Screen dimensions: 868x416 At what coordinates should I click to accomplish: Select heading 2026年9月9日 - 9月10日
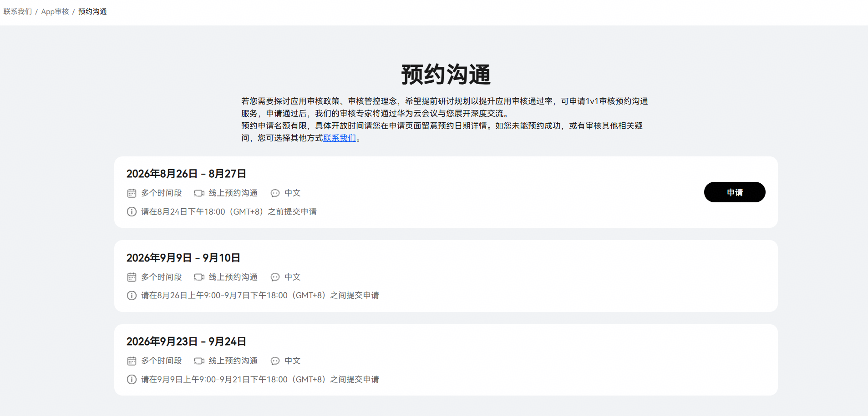183,258
